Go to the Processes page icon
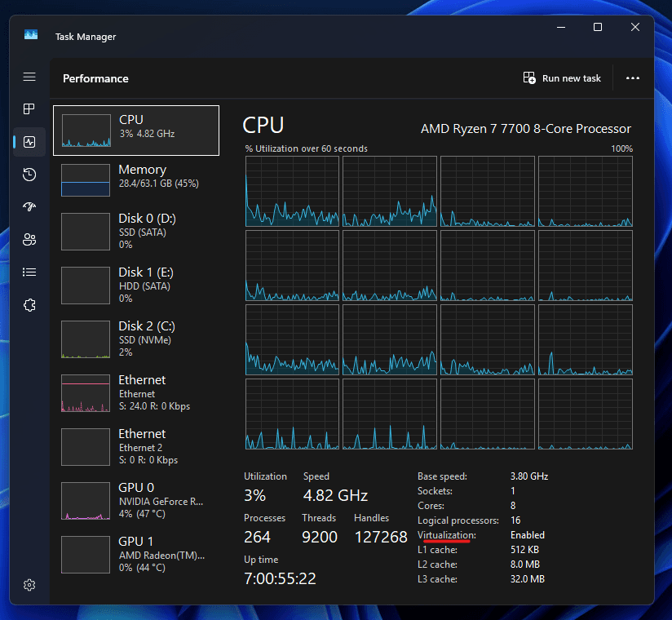 29,108
